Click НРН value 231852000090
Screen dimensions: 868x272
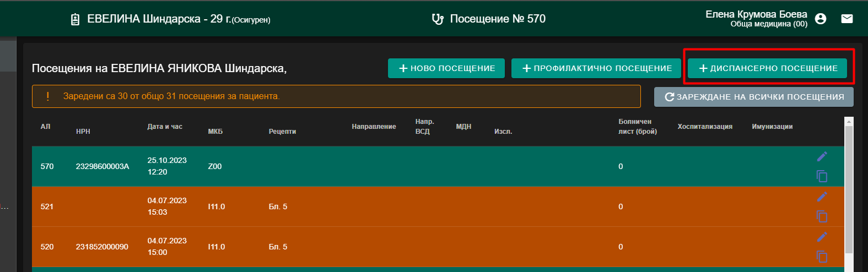[102, 247]
